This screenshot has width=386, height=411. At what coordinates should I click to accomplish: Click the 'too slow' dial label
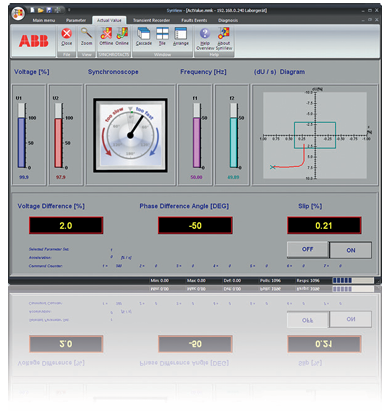(x=114, y=114)
